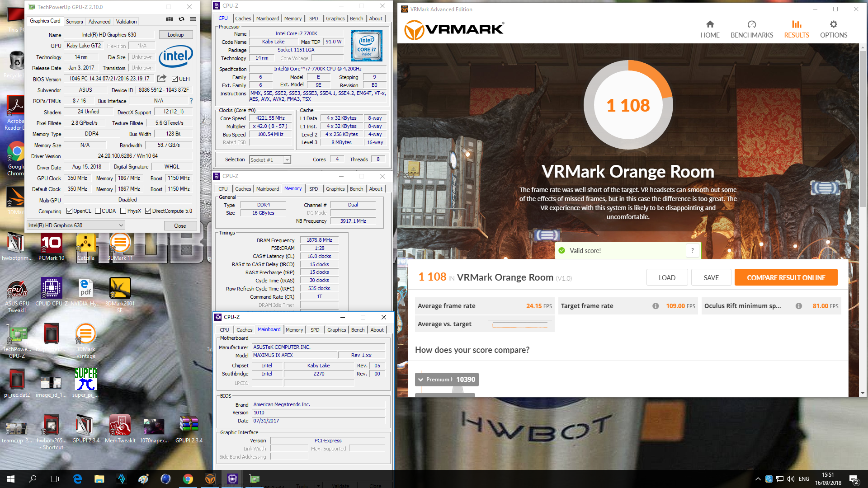Toggle DirectCompute 5.0 checkbox
This screenshot has width=868, height=488.
(x=148, y=211)
